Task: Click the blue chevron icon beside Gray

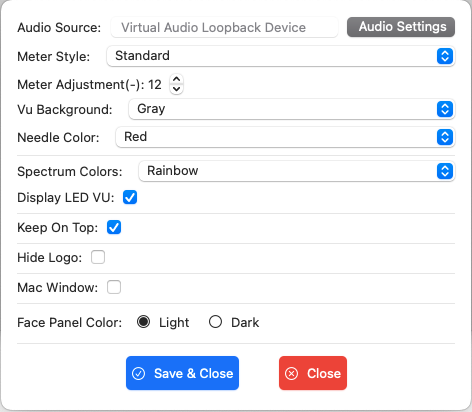Action: [445, 109]
